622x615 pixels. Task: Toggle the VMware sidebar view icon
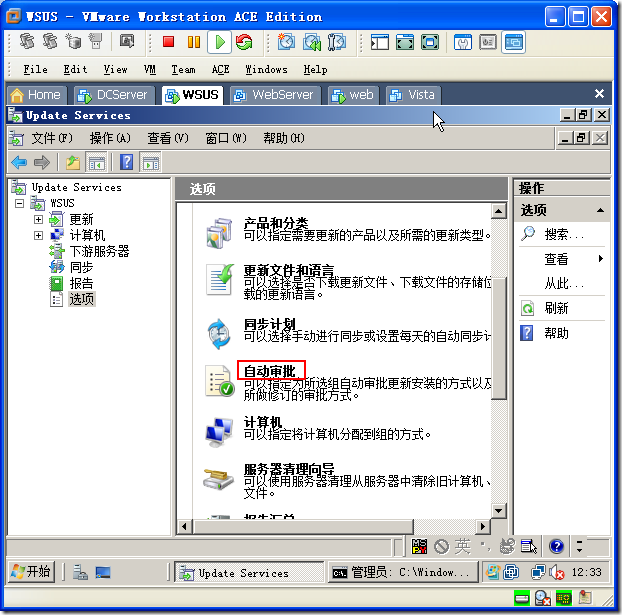pyautogui.click(x=380, y=42)
